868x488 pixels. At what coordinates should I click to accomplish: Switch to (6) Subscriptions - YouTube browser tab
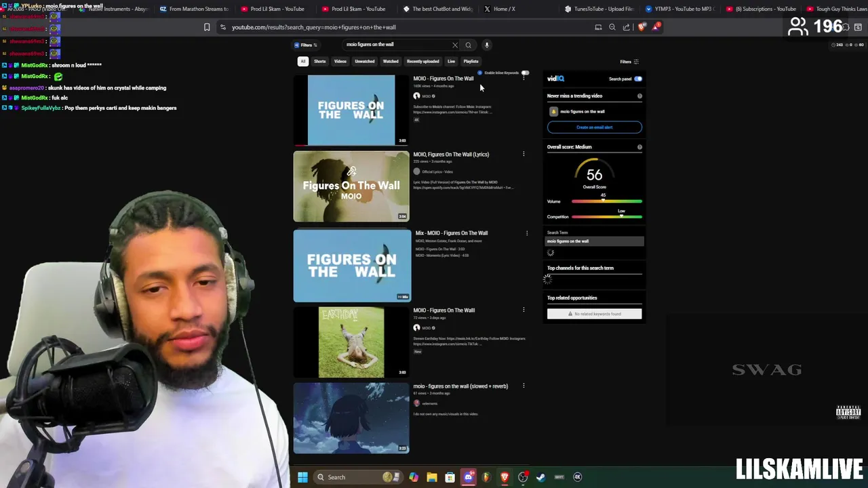(x=760, y=9)
